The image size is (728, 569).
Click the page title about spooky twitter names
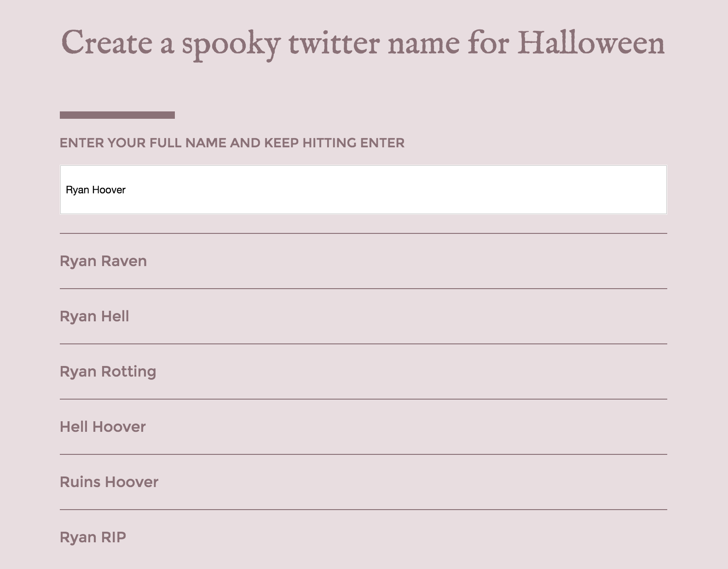pyautogui.click(x=363, y=43)
